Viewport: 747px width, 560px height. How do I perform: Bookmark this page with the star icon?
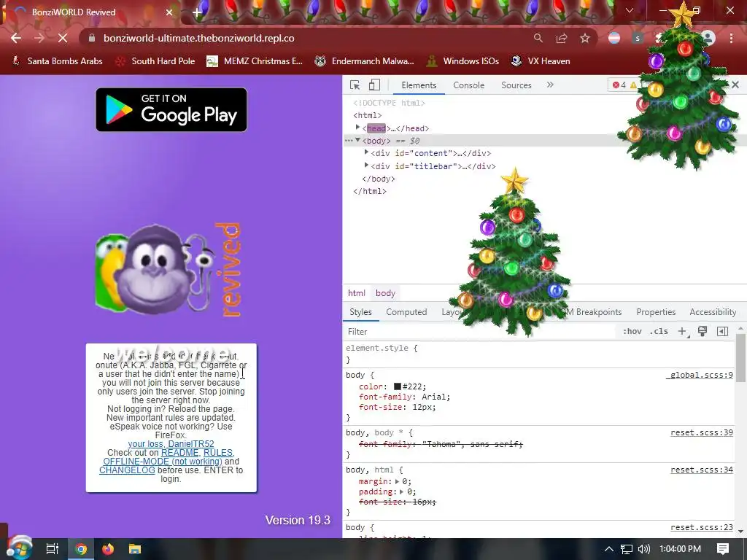(x=585, y=38)
